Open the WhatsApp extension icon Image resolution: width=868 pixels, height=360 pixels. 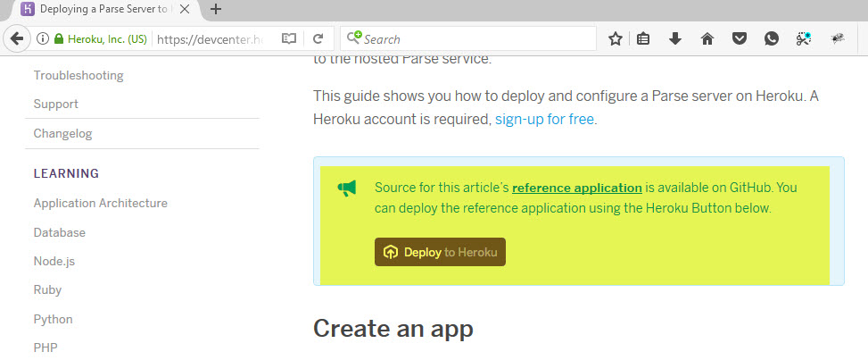[x=771, y=38]
